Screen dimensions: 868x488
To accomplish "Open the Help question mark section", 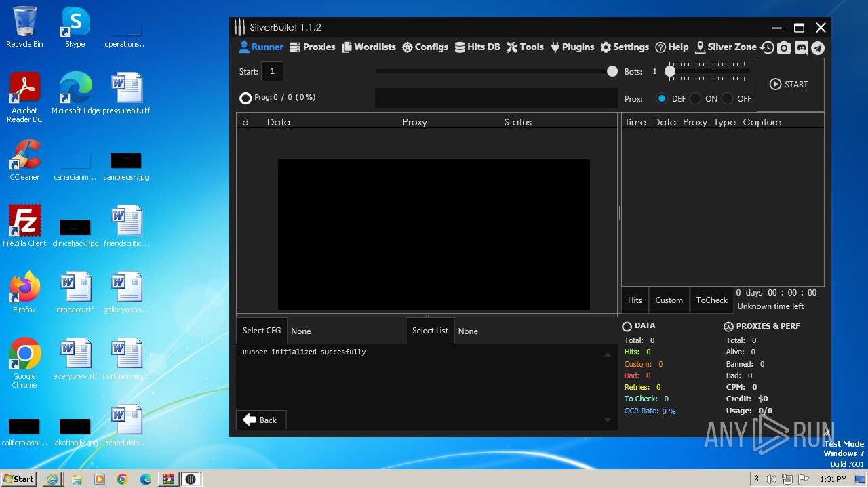I will coord(671,47).
